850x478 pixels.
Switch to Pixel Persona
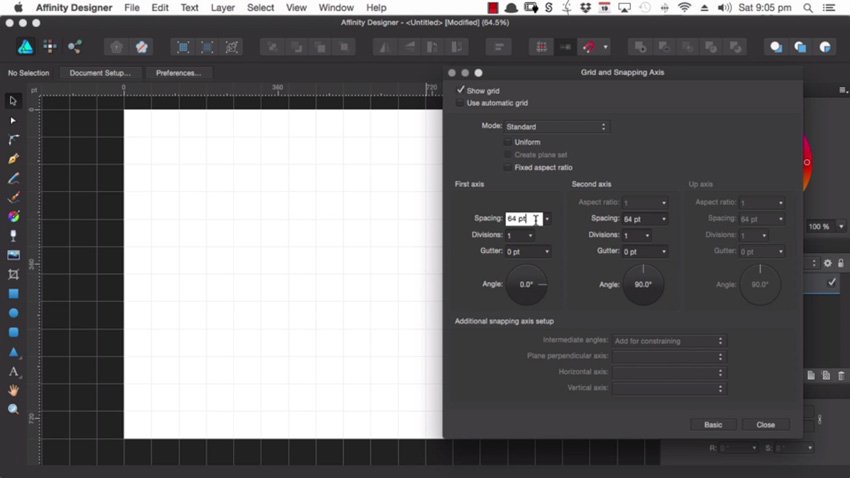[x=50, y=47]
